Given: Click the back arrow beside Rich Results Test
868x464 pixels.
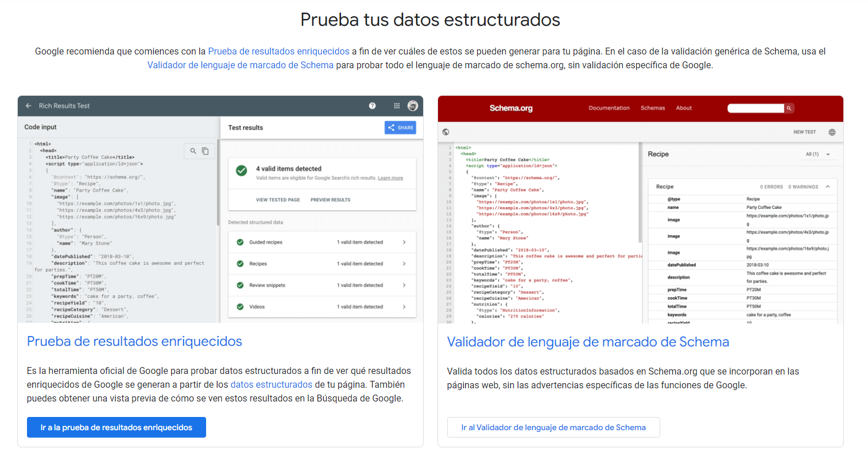Looking at the screenshot, I should tap(28, 106).
